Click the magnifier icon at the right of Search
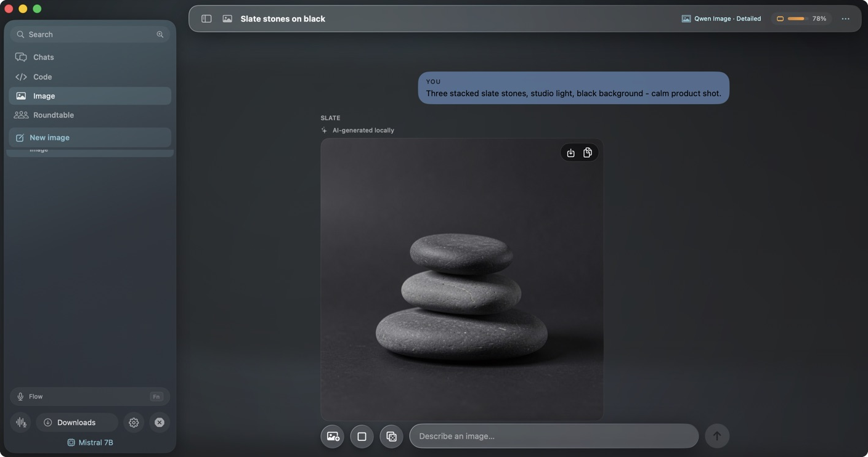The image size is (868, 457). [160, 34]
